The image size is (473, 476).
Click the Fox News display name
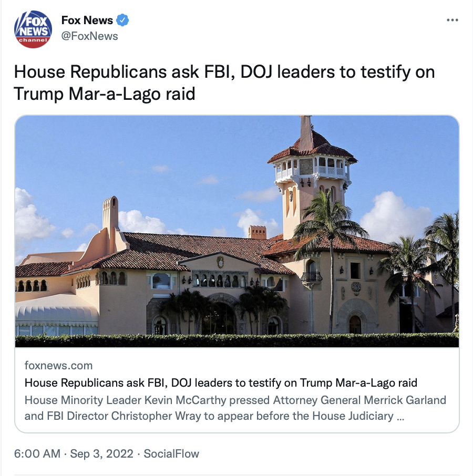pos(87,20)
